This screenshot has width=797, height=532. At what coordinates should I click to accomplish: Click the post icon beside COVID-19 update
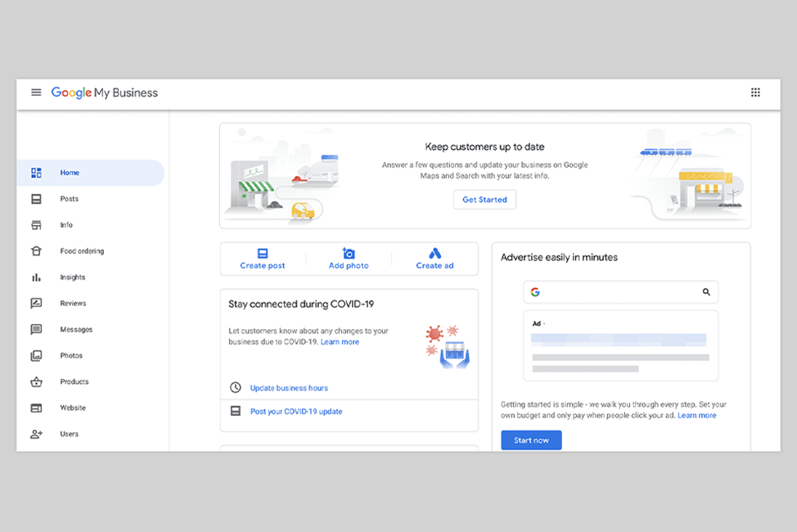click(x=236, y=411)
